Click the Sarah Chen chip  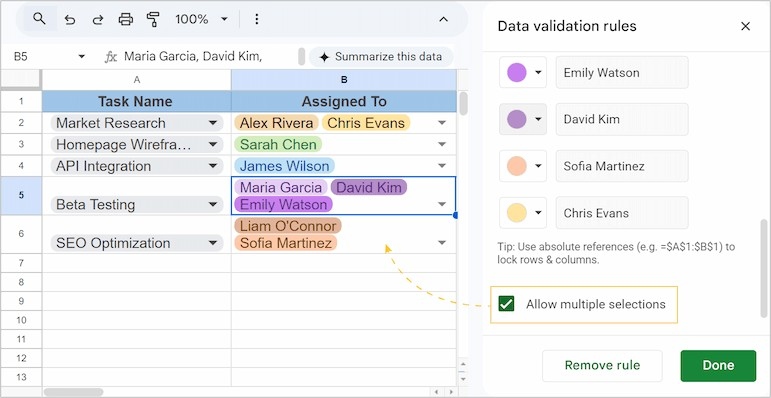click(x=278, y=145)
